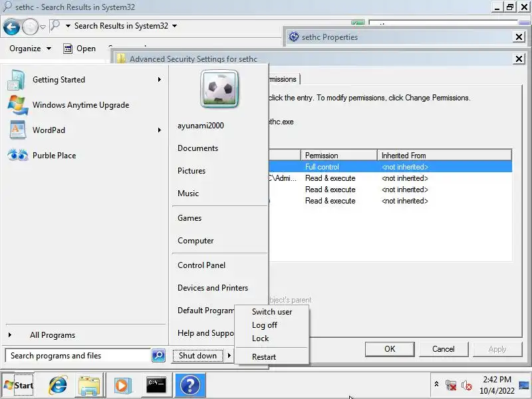Viewport: 532px width, 399px height.
Task: Expand the WordPad jump list arrow
Action: [159, 130]
